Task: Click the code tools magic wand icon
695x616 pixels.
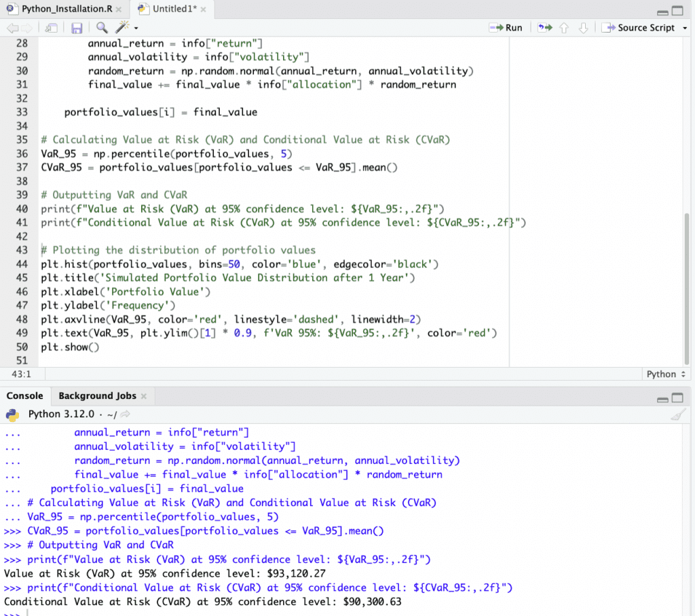Action: point(122,28)
